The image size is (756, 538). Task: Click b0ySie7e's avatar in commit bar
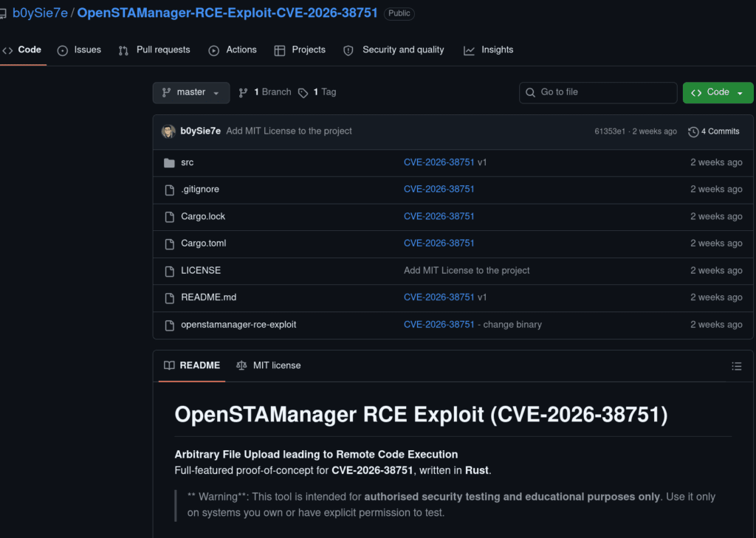point(168,131)
